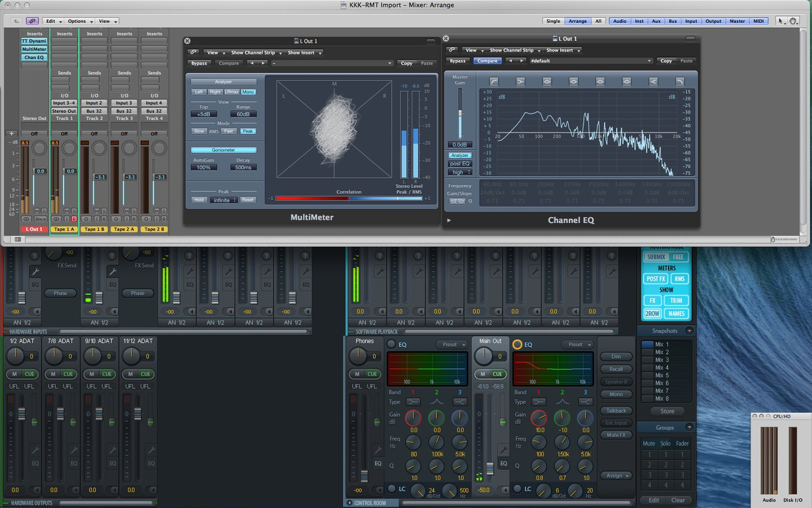Click the purple link icon in Mixer toolbar
This screenshot has width=812, height=508.
32,21
